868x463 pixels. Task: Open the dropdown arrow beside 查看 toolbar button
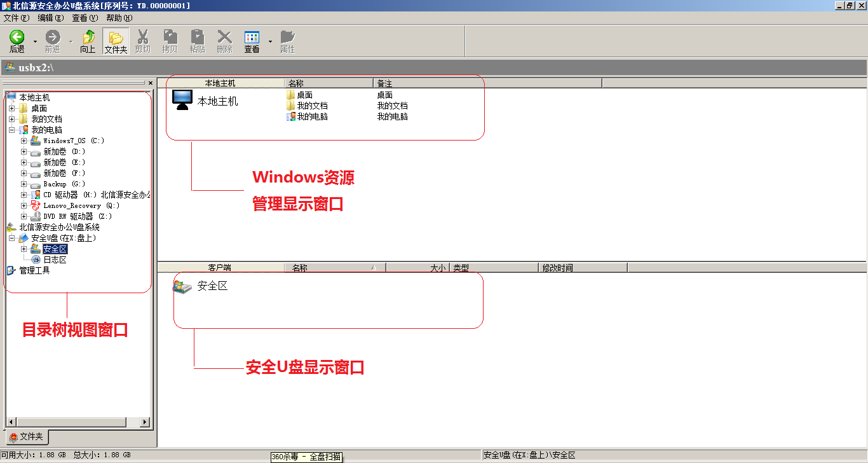tap(270, 42)
